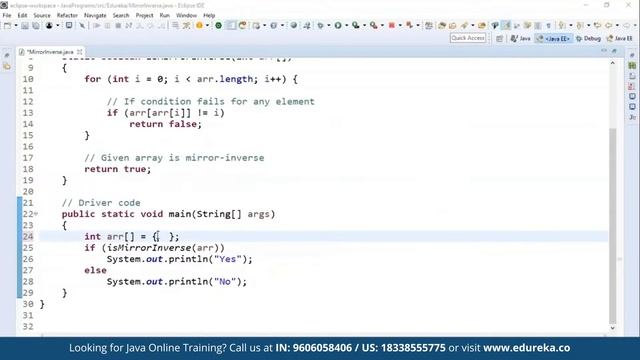
Task: Open the Run menu
Action: [164, 16]
